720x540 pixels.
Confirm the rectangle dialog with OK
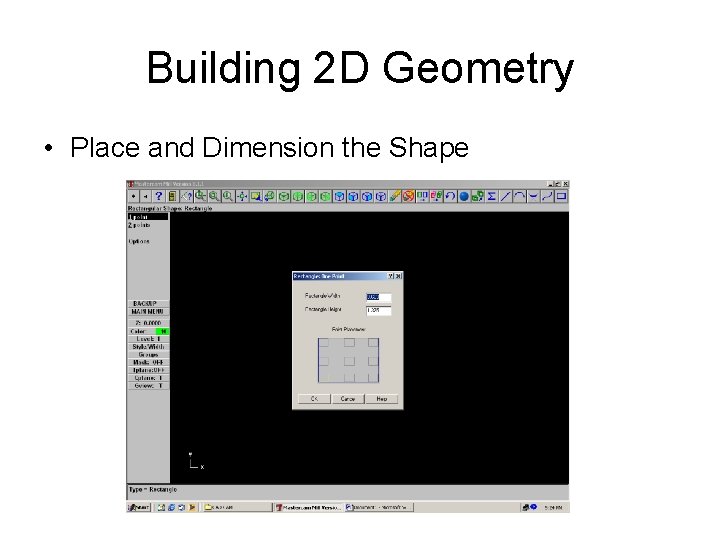pos(314,399)
